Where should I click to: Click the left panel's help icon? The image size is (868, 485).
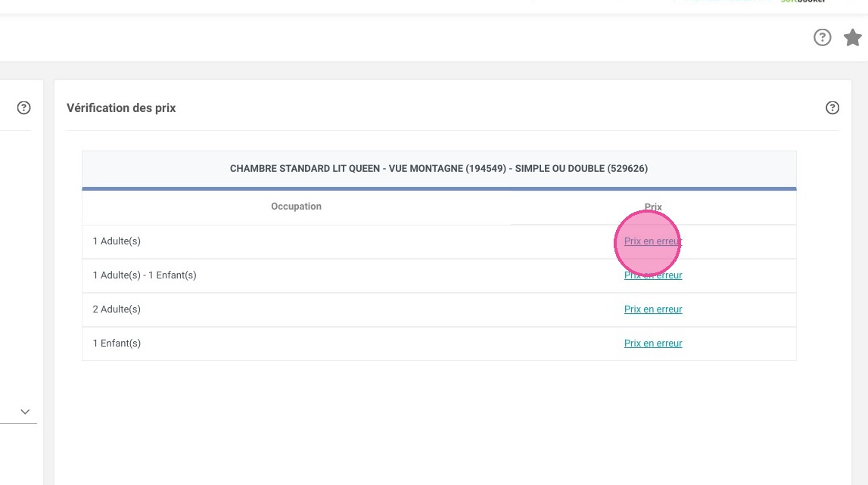click(x=23, y=108)
